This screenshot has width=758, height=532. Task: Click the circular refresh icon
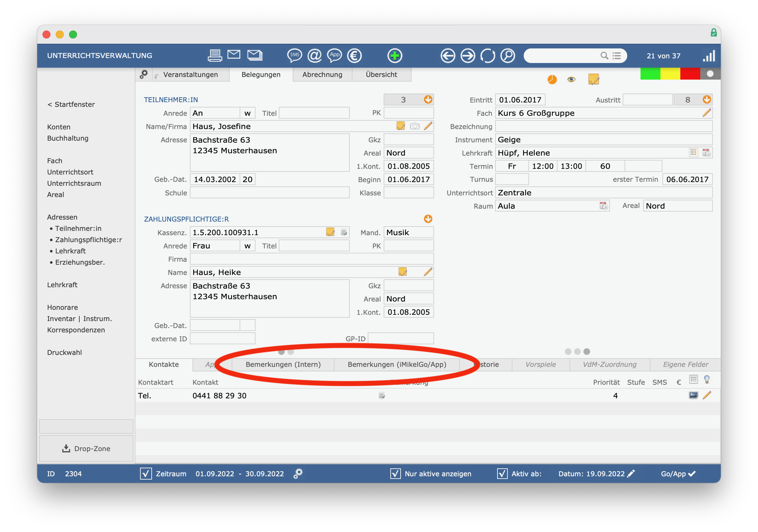488,55
